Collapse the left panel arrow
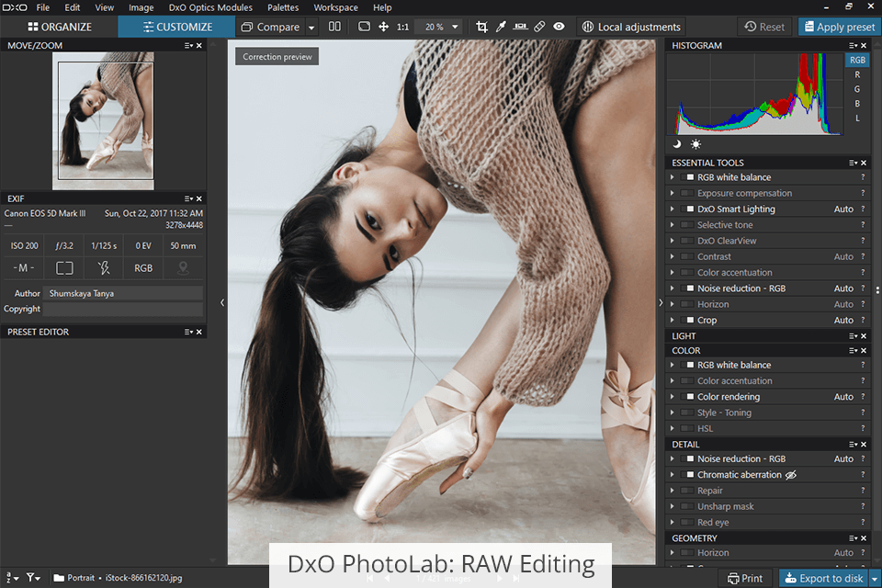 (x=222, y=302)
